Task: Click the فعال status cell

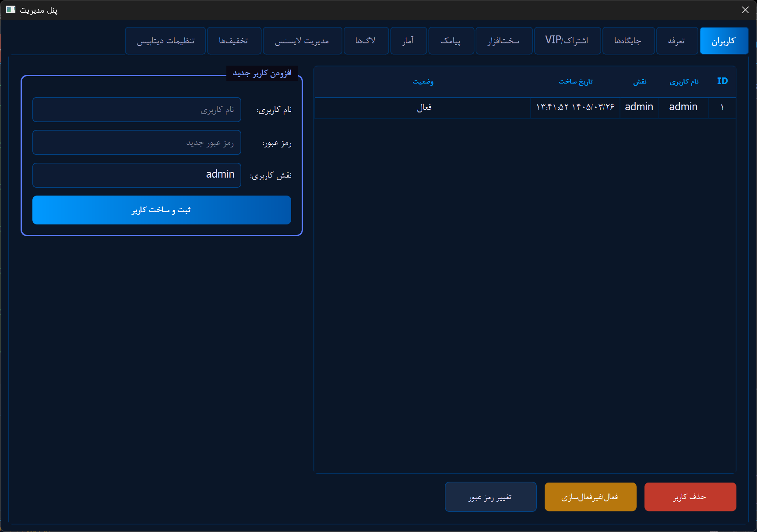Action: (x=423, y=107)
